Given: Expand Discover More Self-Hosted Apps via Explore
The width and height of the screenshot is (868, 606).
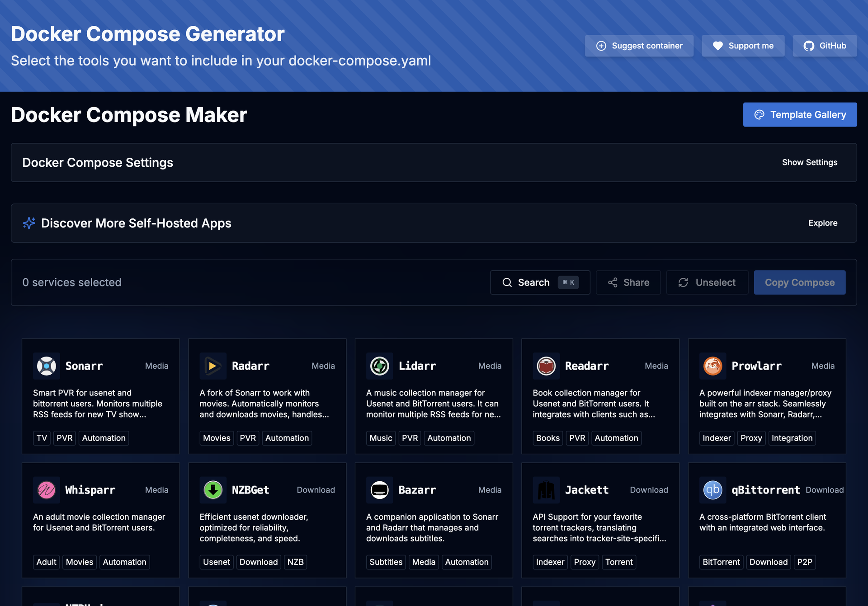Looking at the screenshot, I should click(x=823, y=223).
